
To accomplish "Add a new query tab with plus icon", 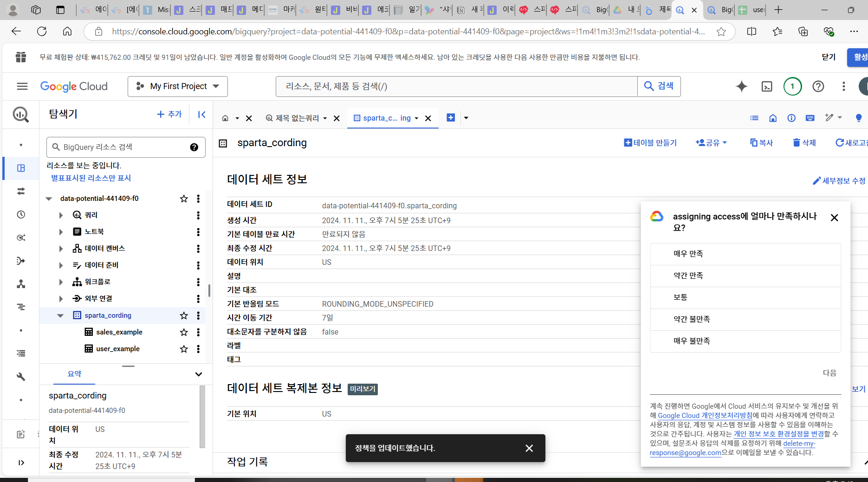I will pos(451,118).
